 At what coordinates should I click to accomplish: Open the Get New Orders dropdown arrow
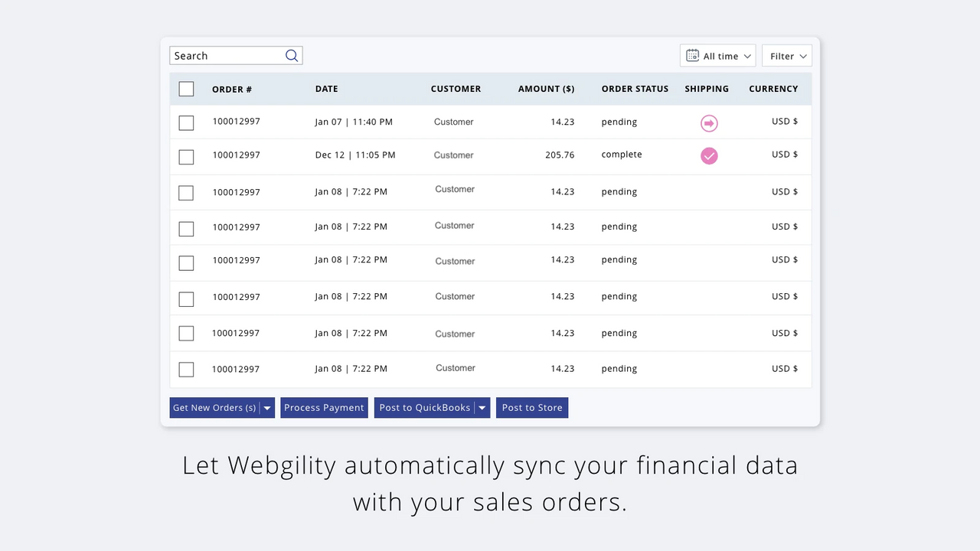tap(266, 407)
